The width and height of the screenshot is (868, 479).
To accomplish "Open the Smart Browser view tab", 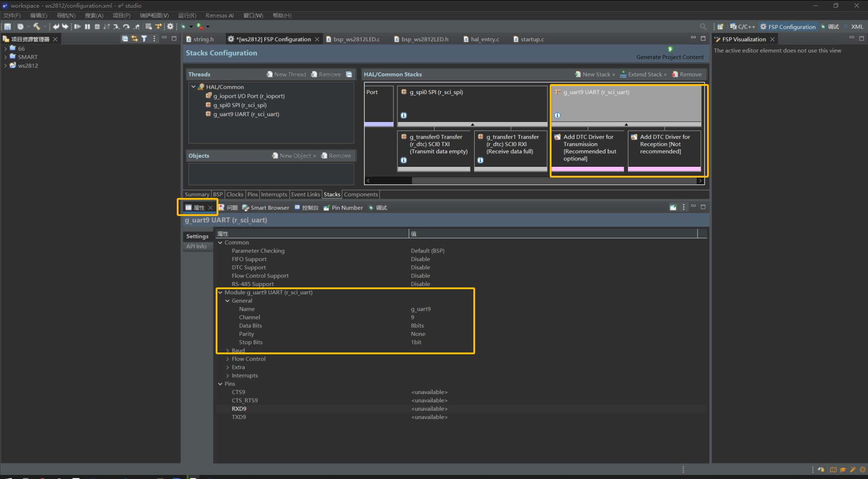I will 265,208.
